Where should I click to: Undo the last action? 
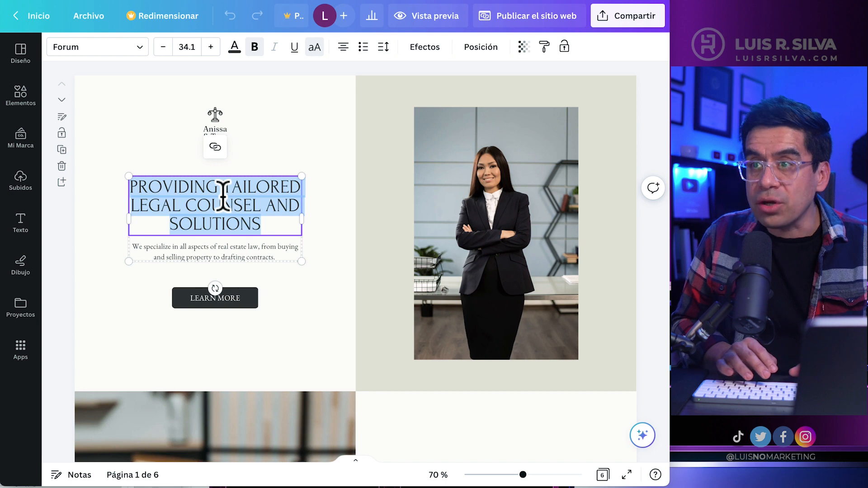point(230,16)
